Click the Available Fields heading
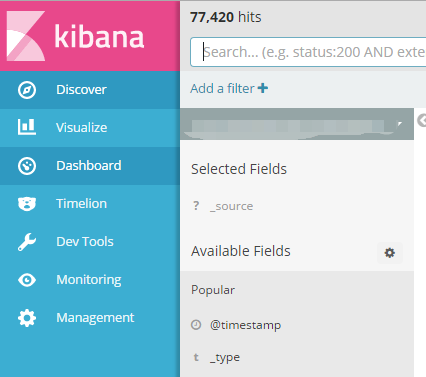 point(241,251)
